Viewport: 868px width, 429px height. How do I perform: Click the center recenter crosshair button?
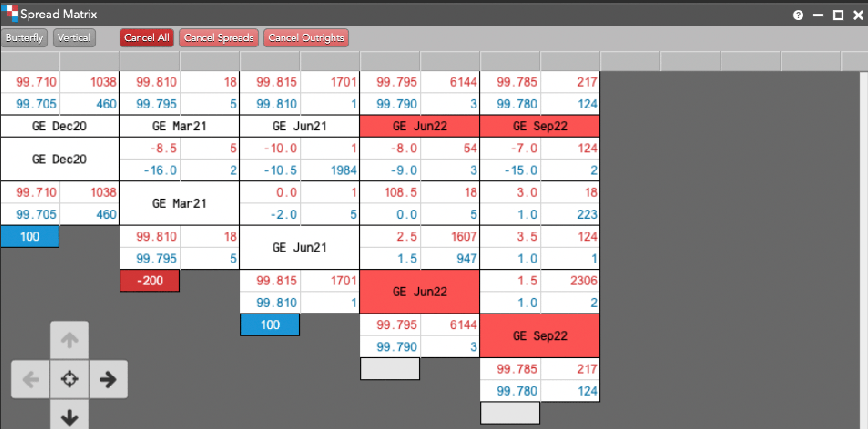[70, 379]
